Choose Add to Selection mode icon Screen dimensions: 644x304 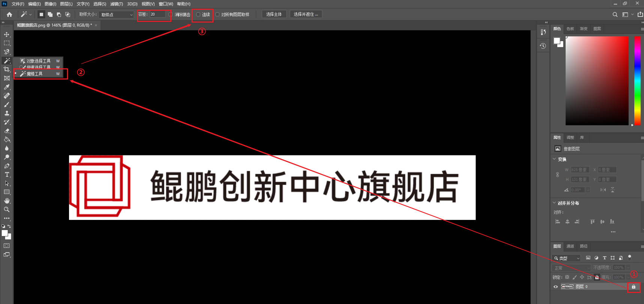tap(50, 14)
